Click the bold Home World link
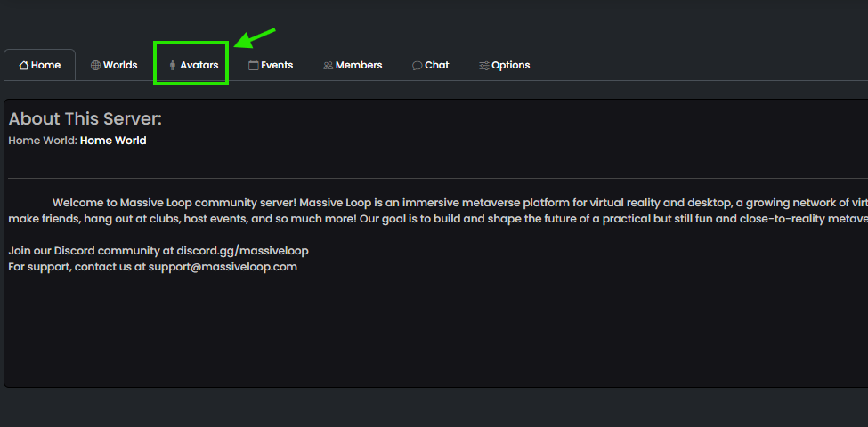Viewport: 868px width, 427px height. (113, 141)
